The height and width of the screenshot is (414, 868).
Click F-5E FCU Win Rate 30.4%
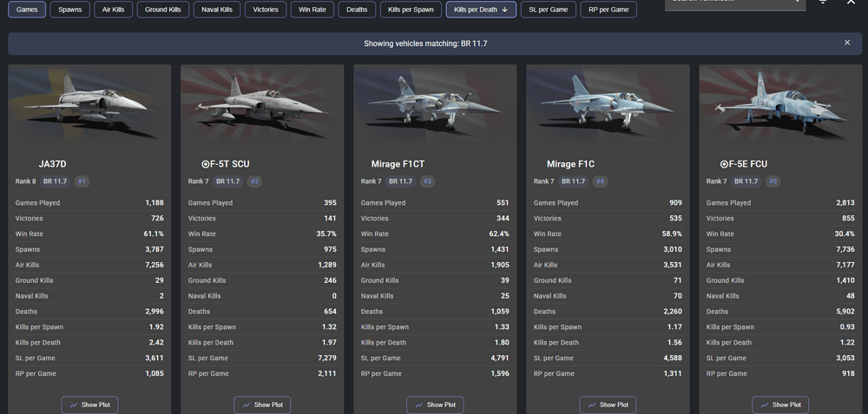(845, 233)
